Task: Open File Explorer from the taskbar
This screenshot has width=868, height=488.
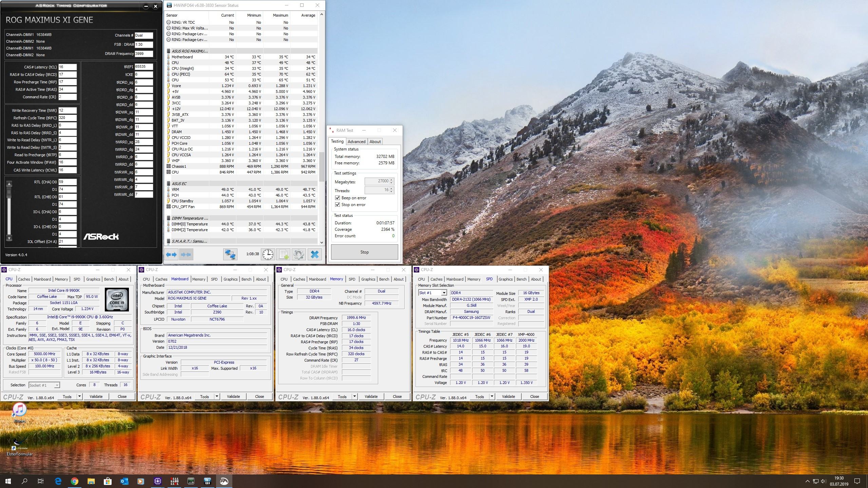Action: pos(91,481)
